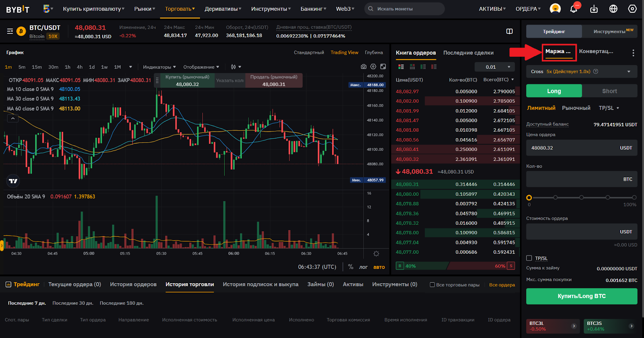Open the user profile avatar
644x338 pixels.
click(555, 8)
